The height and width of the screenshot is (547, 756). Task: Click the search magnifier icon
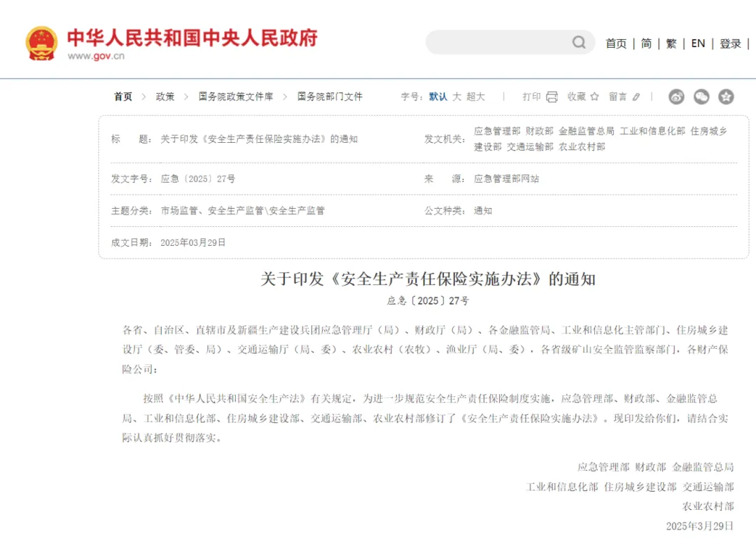(579, 43)
